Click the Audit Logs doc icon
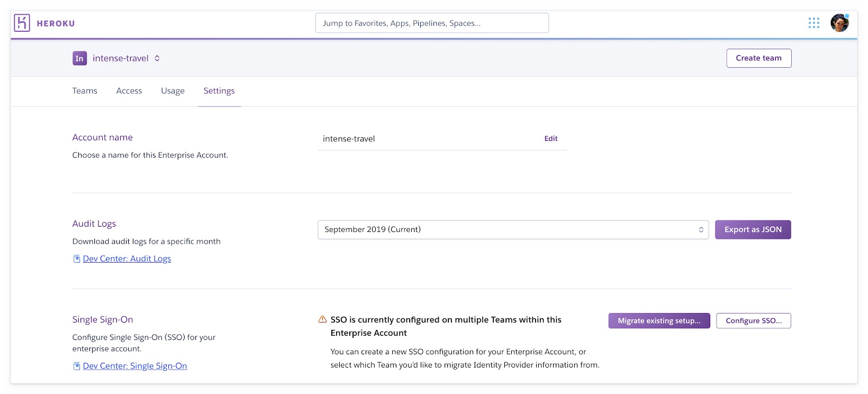This screenshot has height=394, width=868. tap(77, 259)
